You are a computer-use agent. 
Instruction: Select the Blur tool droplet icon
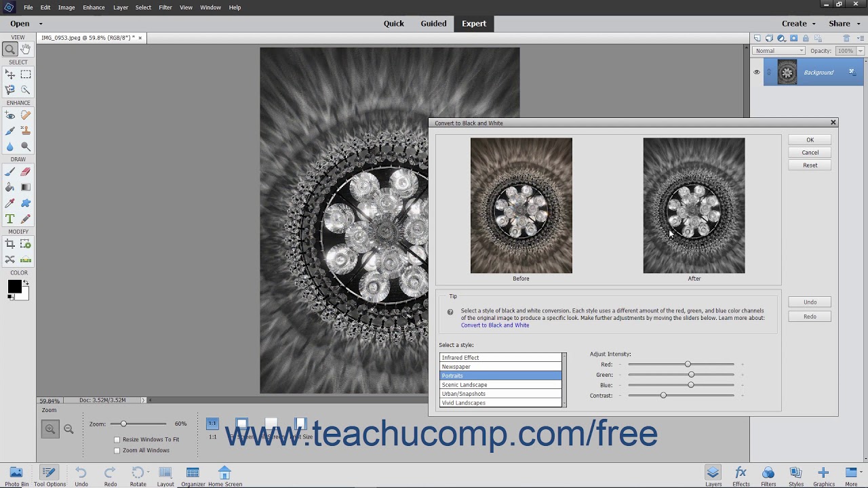[9, 146]
